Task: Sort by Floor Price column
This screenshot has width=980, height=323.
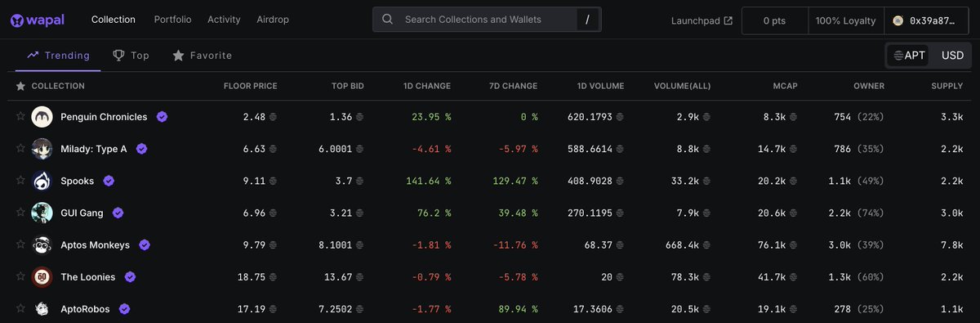Action: pyautogui.click(x=250, y=86)
